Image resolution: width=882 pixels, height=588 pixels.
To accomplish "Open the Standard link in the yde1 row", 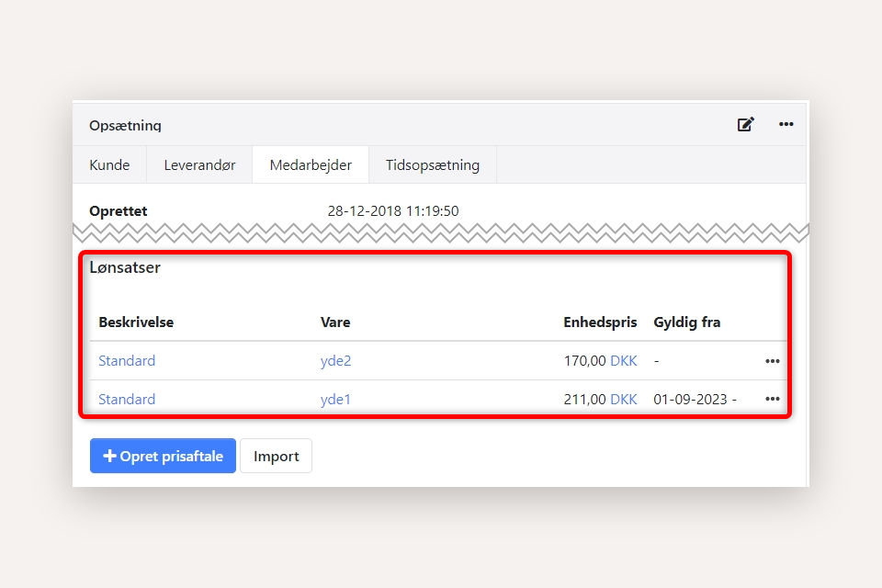I will click(127, 400).
